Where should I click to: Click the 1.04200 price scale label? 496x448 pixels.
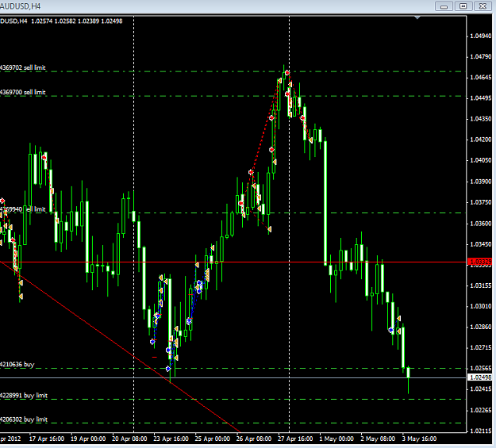481,140
